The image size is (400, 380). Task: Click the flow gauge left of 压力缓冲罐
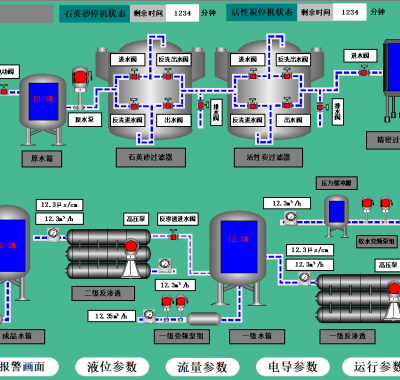291,217
